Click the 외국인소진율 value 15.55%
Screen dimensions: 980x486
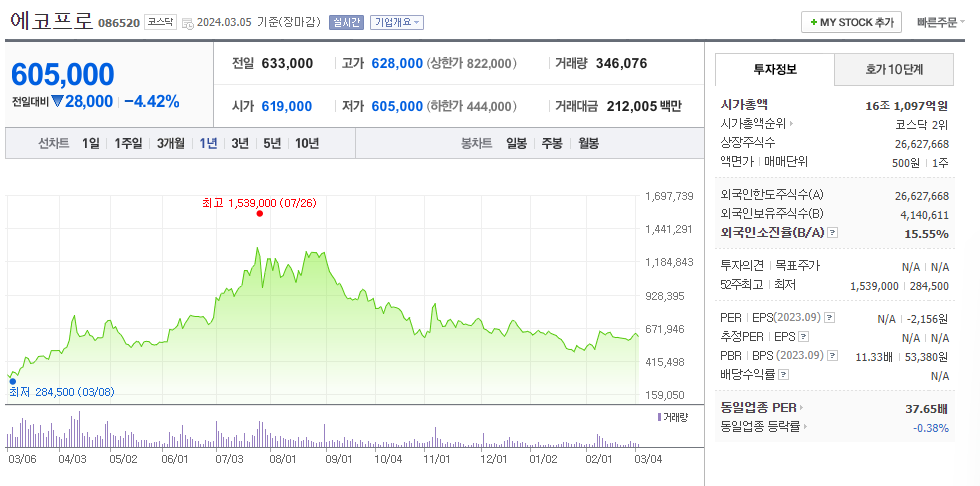pyautogui.click(x=926, y=234)
